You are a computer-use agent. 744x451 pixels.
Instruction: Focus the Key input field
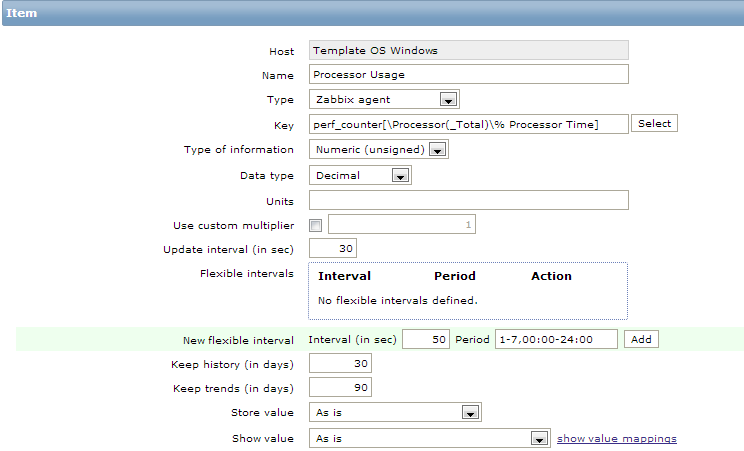coord(468,124)
